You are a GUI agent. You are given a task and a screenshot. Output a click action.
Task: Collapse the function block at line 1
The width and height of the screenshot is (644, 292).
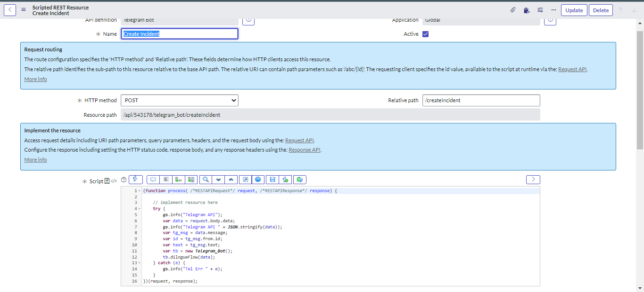pyautogui.click(x=139, y=191)
